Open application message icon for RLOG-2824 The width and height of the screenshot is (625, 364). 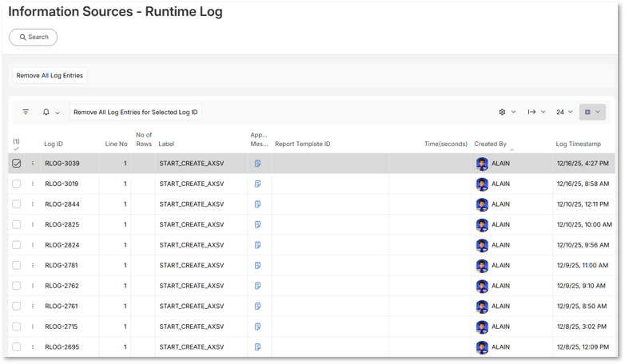click(258, 244)
